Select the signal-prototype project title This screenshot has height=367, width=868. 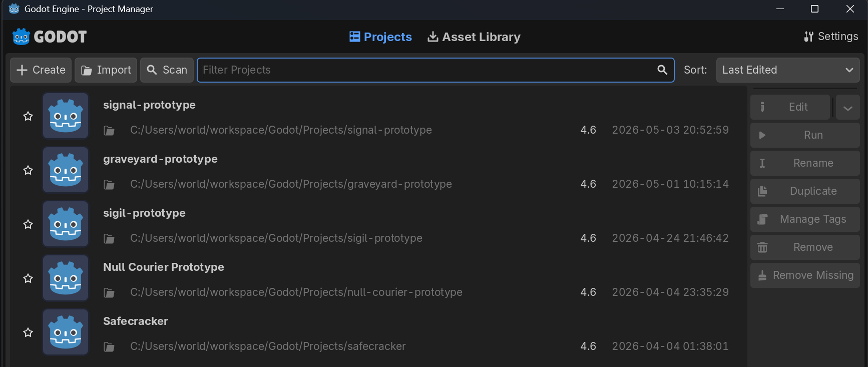149,105
